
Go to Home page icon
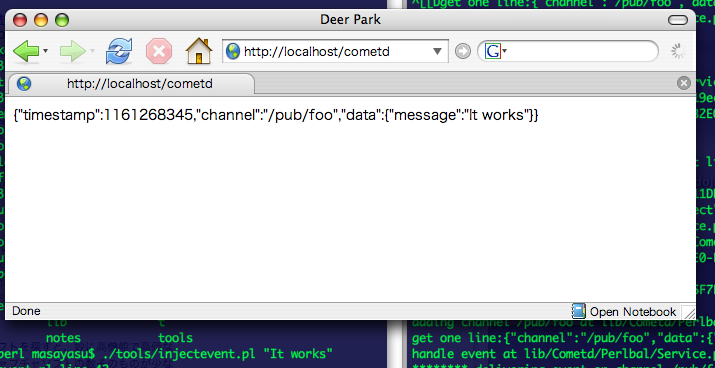tap(199, 51)
